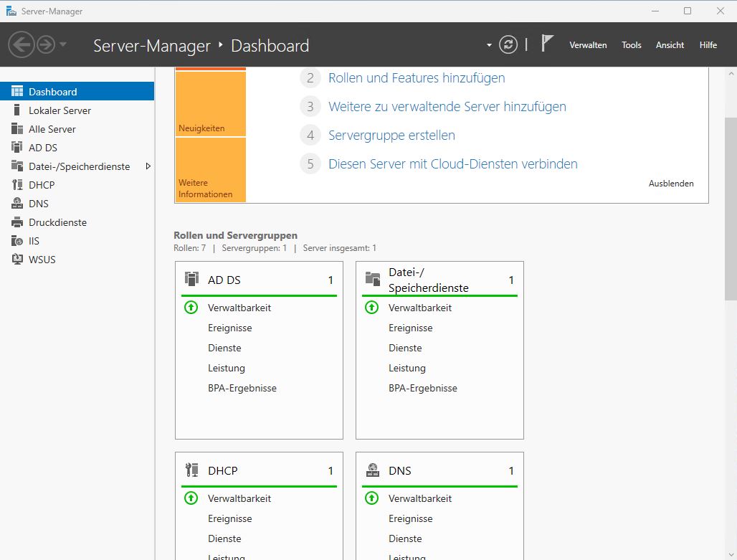
Task: Click the forward navigation arrow button
Action: pos(46,44)
